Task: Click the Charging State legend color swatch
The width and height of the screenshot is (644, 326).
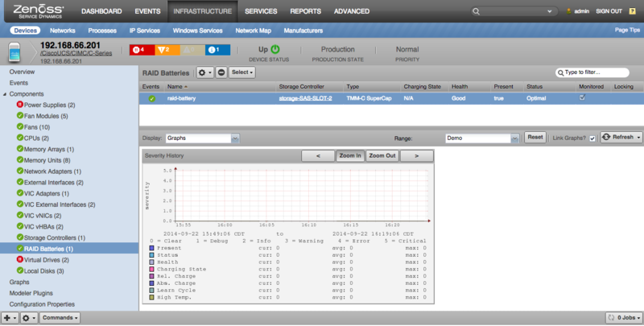Action: pos(151,270)
